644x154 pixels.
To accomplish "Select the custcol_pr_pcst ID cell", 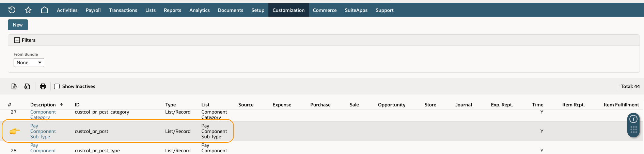I will point(91,131).
